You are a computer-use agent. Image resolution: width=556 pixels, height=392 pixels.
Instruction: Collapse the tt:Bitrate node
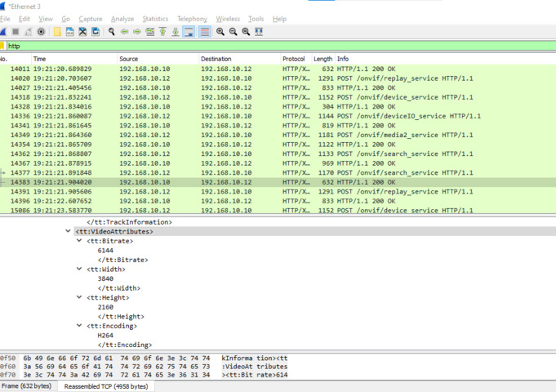pyautogui.click(x=79, y=241)
